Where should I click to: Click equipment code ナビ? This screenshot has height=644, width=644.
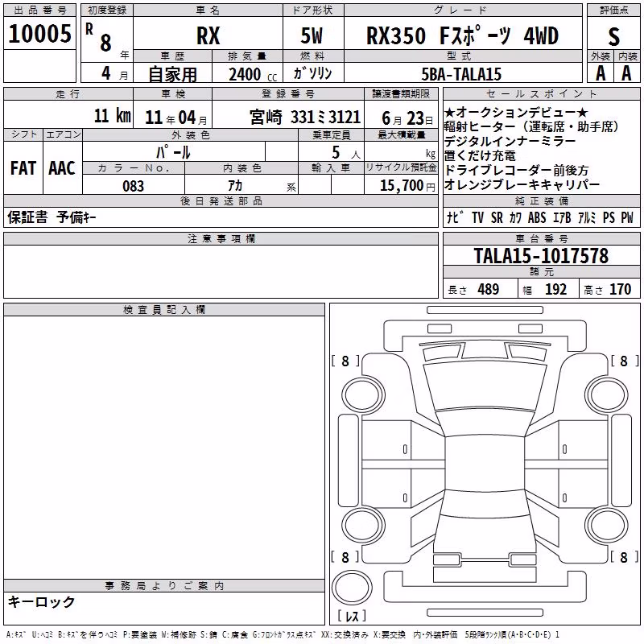455,217
